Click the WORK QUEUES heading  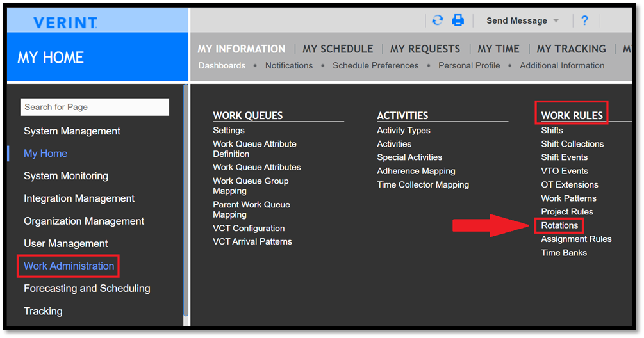tap(247, 116)
